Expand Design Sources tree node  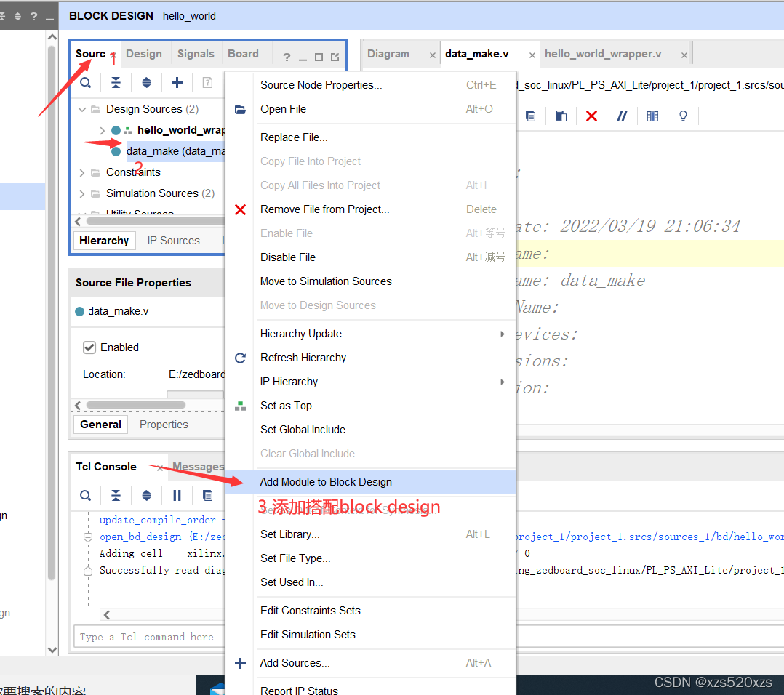82,109
